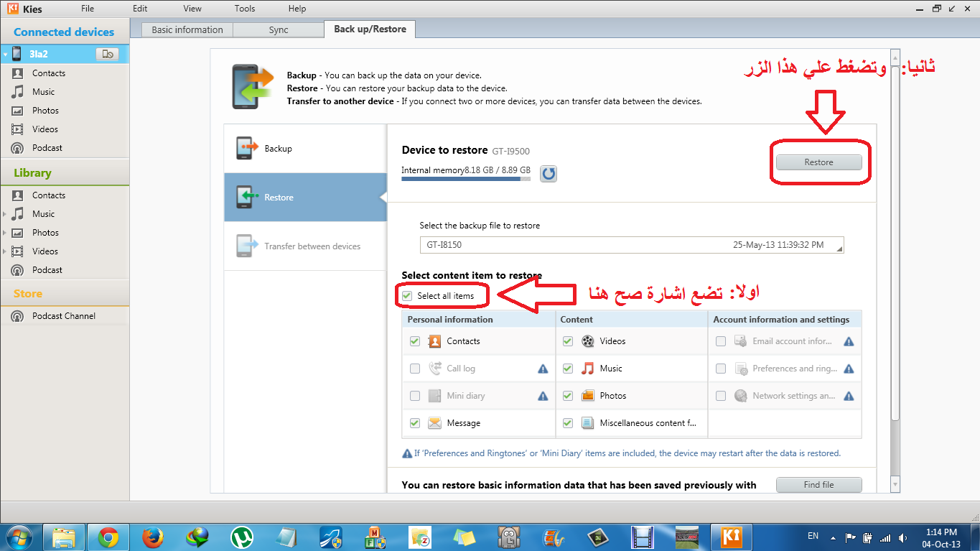Click warning icon beside Preferences and ringtones

[x=849, y=369]
